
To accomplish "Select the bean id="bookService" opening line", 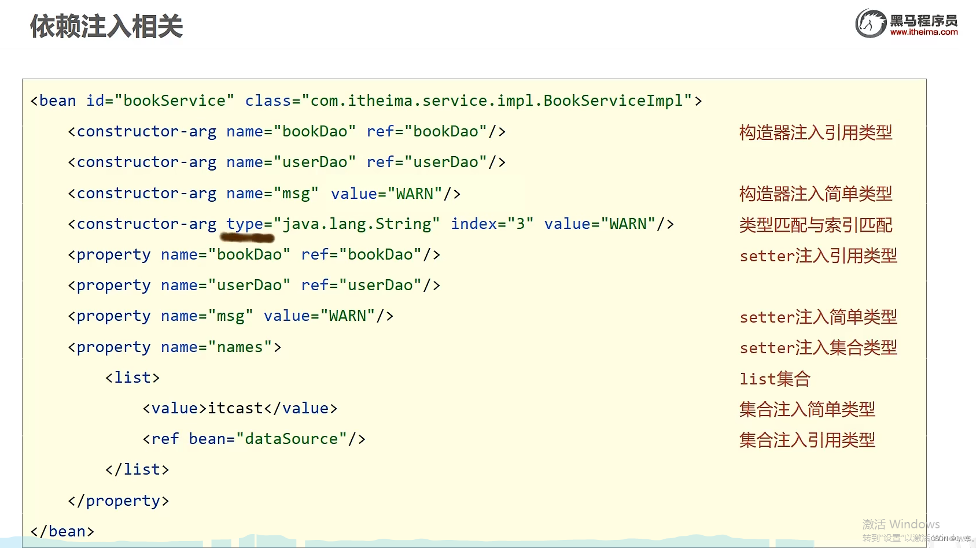I will tap(366, 101).
